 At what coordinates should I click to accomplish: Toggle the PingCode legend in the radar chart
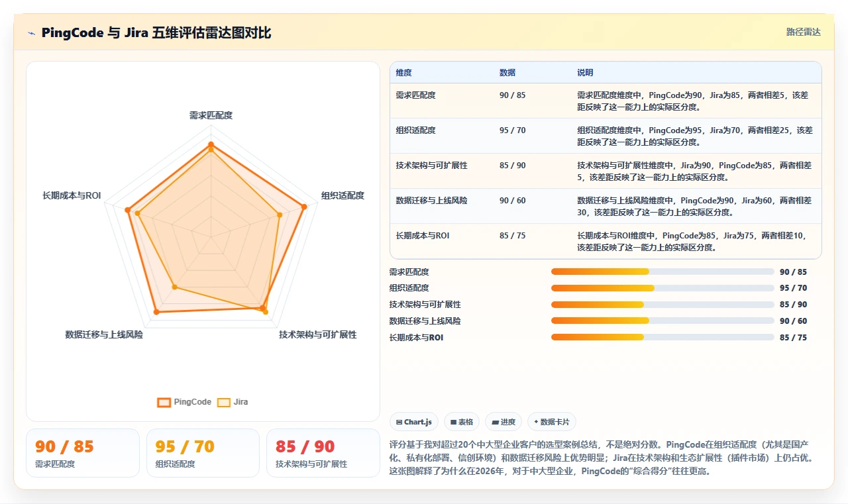(x=184, y=402)
